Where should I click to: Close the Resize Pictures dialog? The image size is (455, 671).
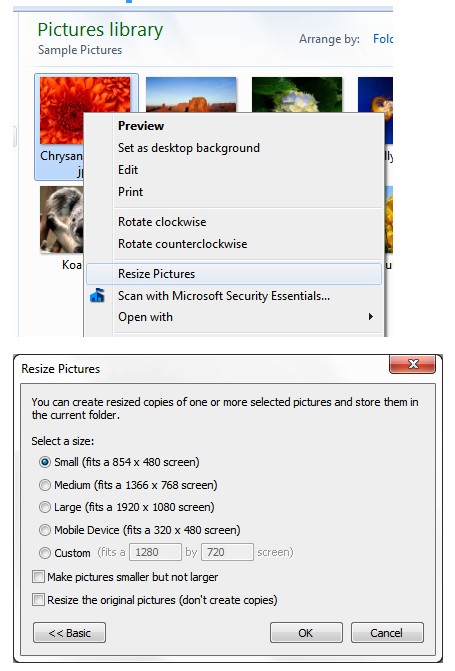click(412, 364)
